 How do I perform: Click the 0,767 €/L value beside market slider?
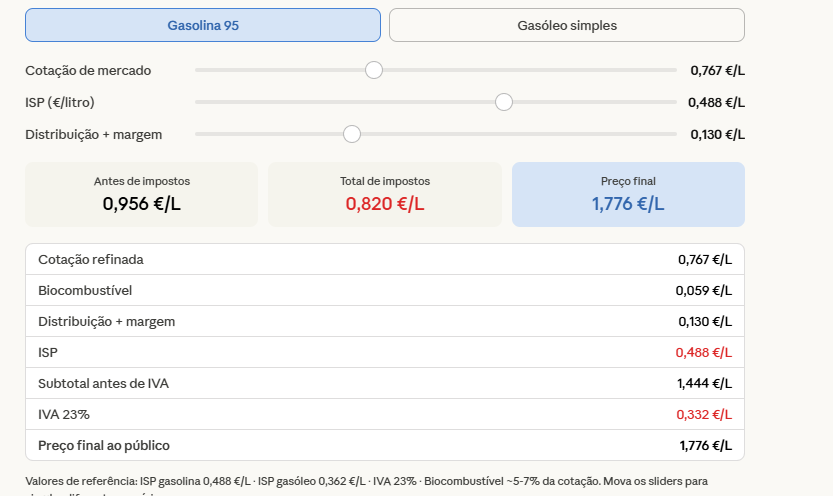[x=717, y=71]
